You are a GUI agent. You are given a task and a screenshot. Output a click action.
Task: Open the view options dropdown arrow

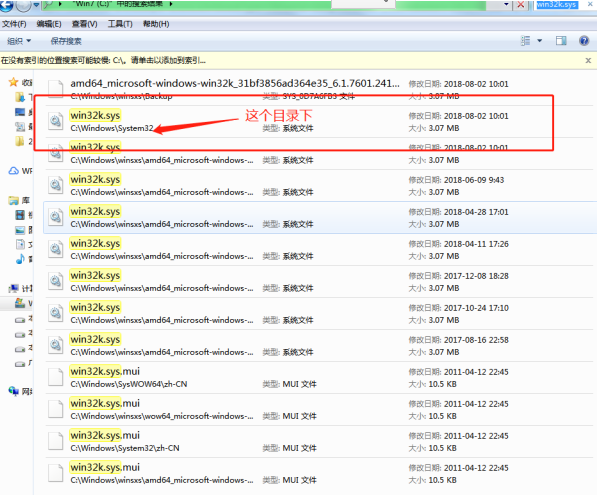coord(540,41)
